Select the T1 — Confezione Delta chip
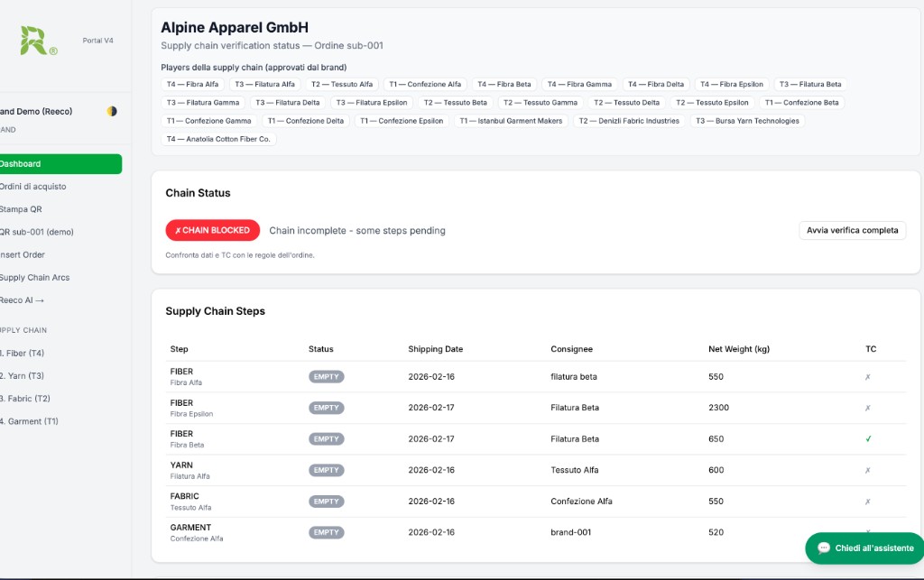 point(306,121)
